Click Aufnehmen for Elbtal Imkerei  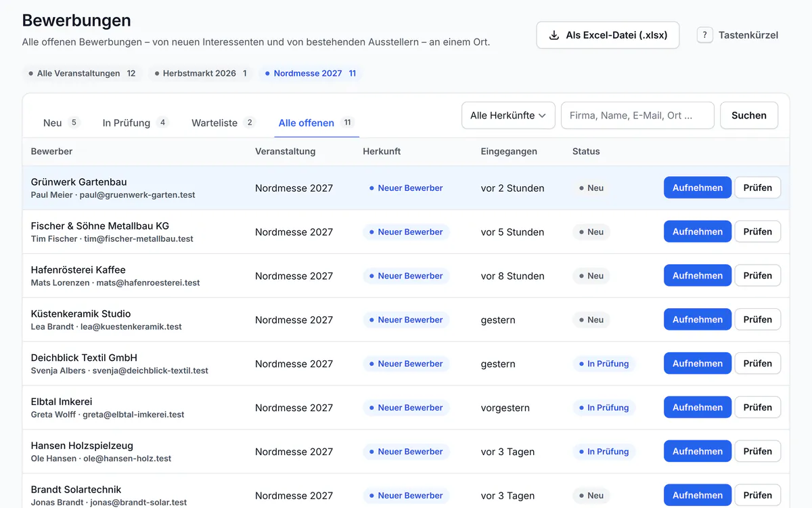[697, 408]
